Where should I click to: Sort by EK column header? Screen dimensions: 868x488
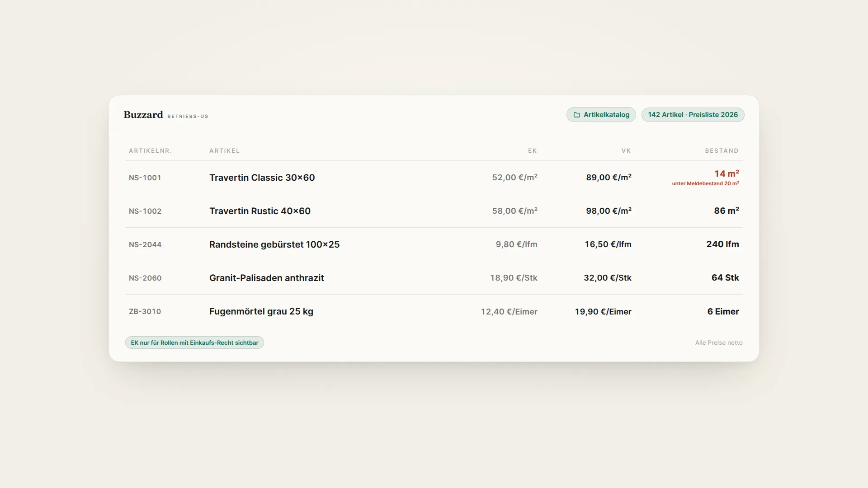click(x=533, y=151)
